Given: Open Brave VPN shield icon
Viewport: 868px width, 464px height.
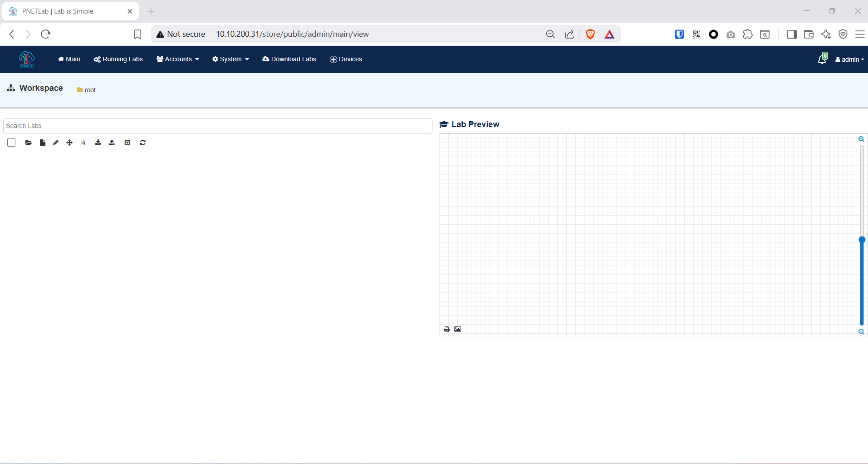Looking at the screenshot, I should click(843, 34).
